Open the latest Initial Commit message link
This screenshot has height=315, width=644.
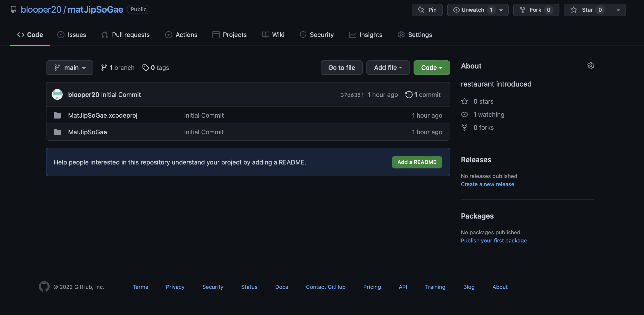click(x=121, y=95)
